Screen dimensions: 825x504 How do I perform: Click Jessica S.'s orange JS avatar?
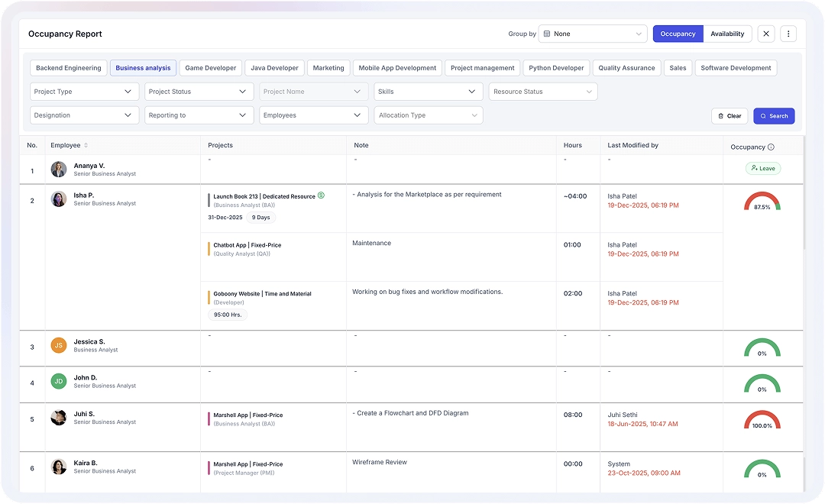tap(59, 345)
